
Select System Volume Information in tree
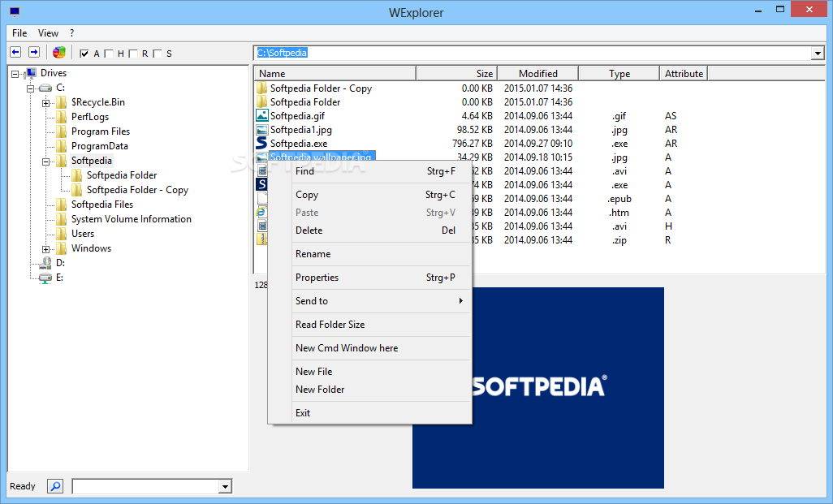coord(132,219)
